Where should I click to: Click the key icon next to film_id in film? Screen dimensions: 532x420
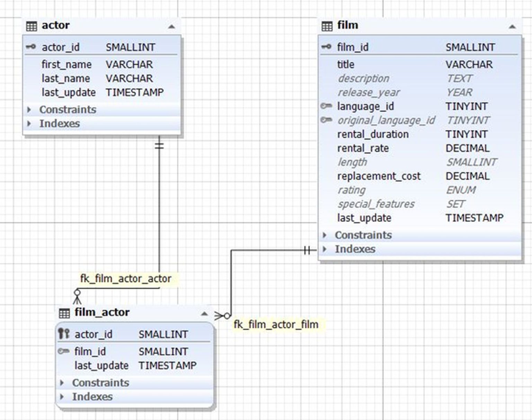coord(326,47)
